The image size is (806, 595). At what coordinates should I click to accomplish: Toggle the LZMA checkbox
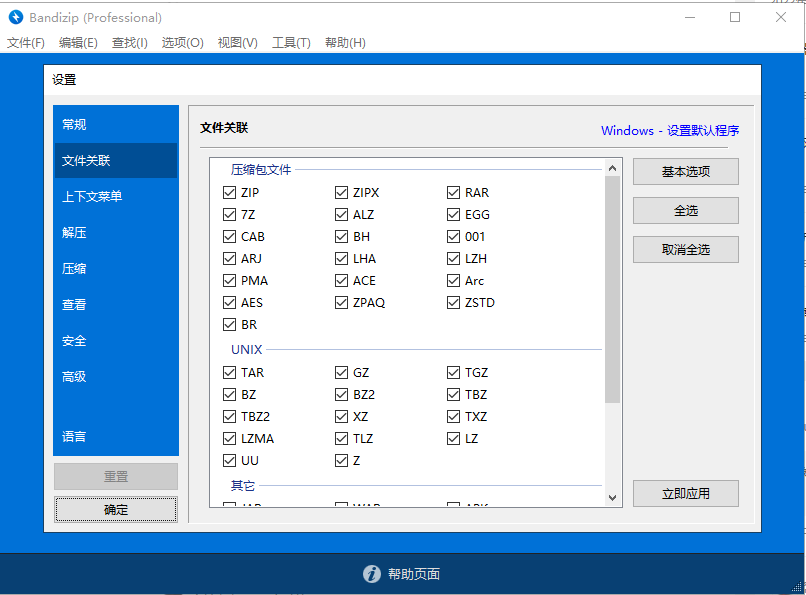point(229,438)
